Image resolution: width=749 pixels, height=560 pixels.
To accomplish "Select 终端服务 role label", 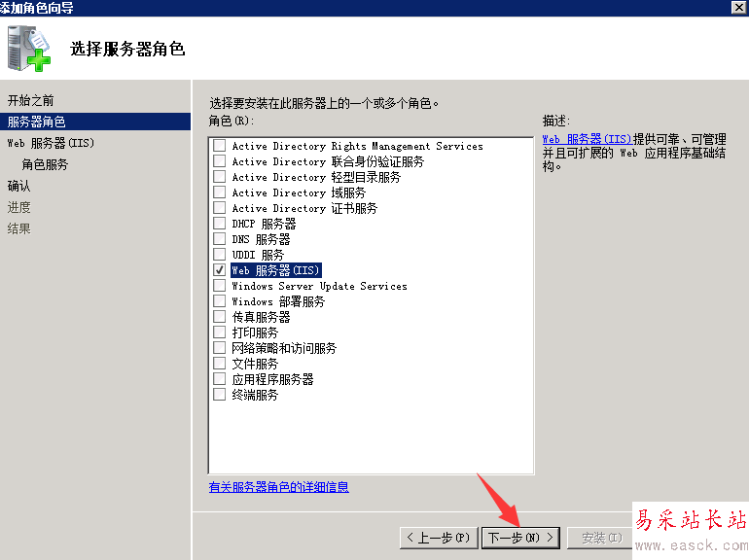I will (x=255, y=395).
